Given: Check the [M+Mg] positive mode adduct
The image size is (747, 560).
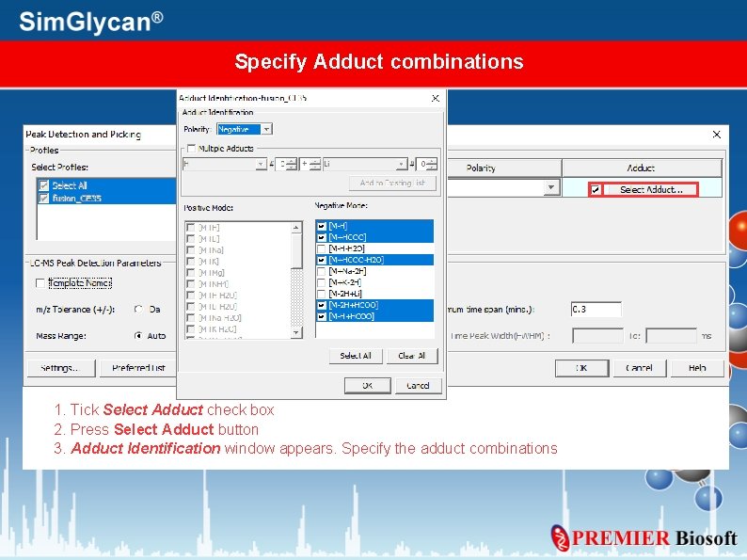Looking at the screenshot, I should (191, 273).
